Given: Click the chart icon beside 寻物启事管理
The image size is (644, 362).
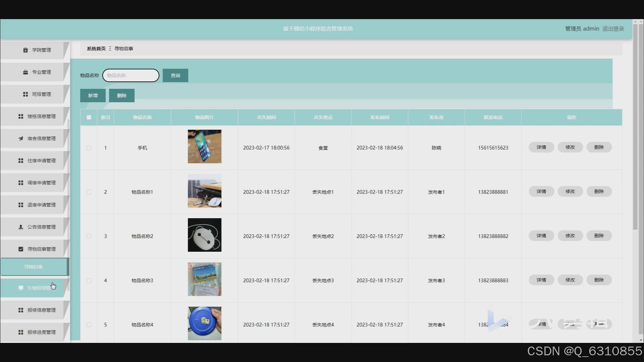Looking at the screenshot, I should point(21,249).
